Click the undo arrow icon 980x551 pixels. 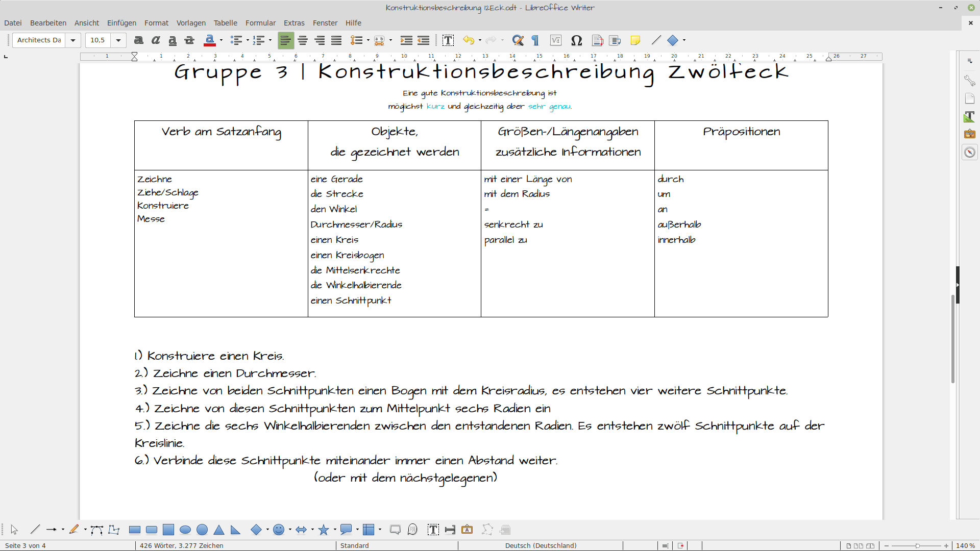coord(469,40)
